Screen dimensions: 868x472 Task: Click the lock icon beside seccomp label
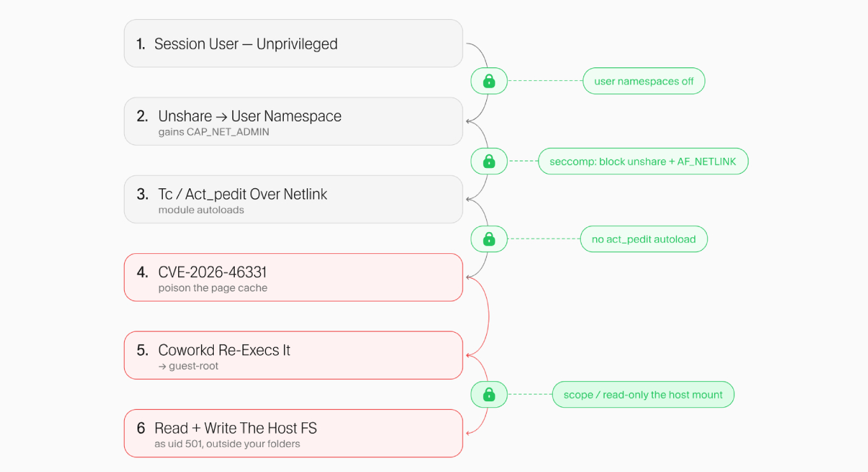[489, 162]
